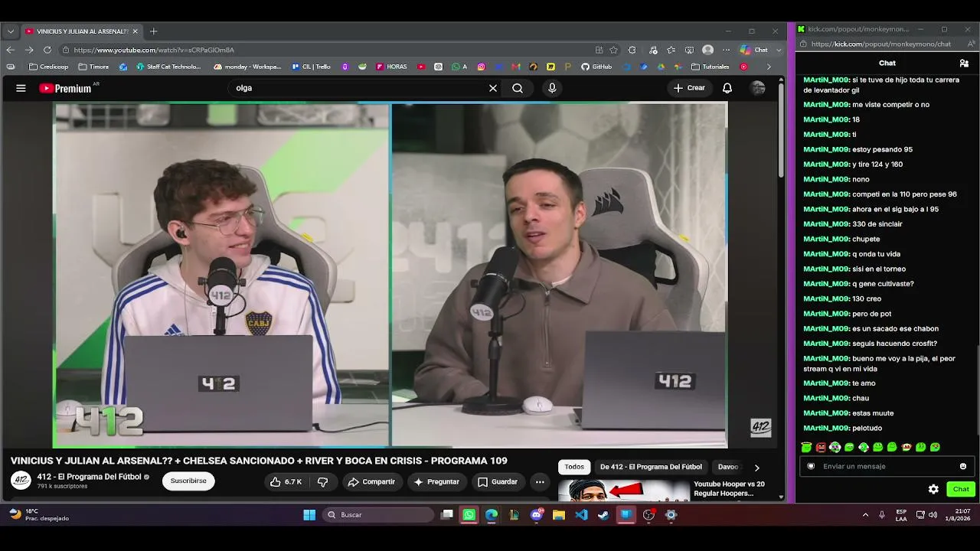Select the 'Davoo' filter chip
Image resolution: width=980 pixels, height=551 pixels.
coord(727,467)
